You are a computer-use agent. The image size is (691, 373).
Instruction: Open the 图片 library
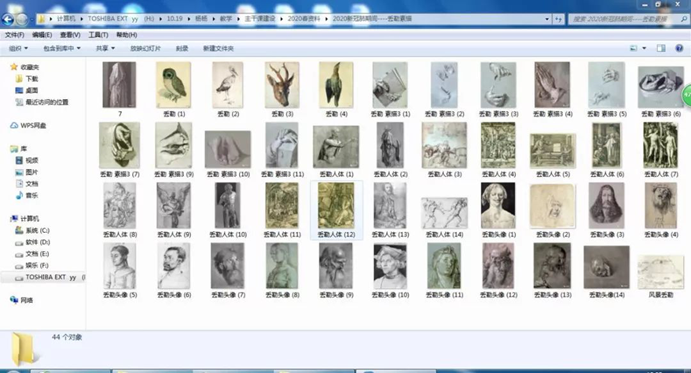[26, 172]
